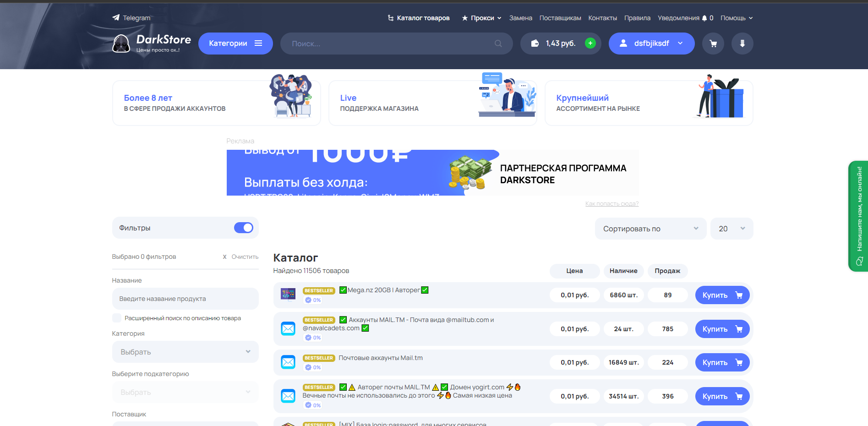Enable Расширенный поиск по описанию товара checkbox

(117, 318)
